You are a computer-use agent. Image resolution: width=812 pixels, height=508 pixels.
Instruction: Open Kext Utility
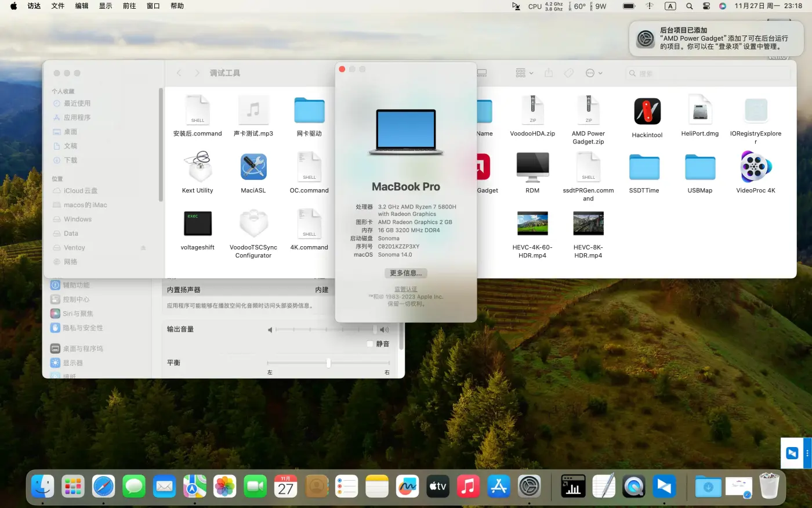pos(198,168)
